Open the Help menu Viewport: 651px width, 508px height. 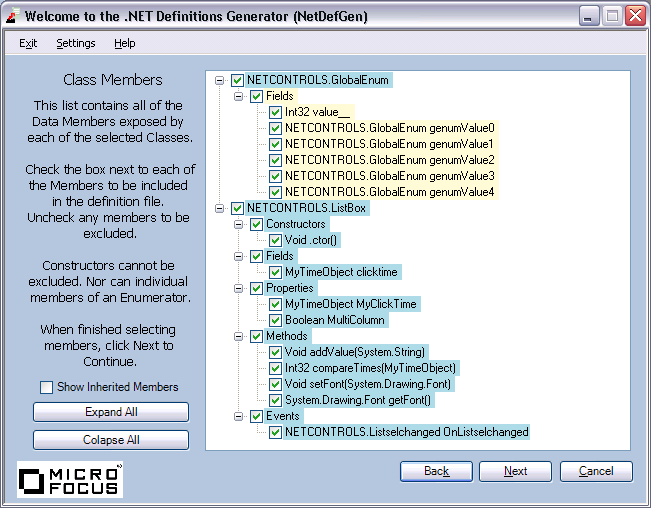pos(124,43)
